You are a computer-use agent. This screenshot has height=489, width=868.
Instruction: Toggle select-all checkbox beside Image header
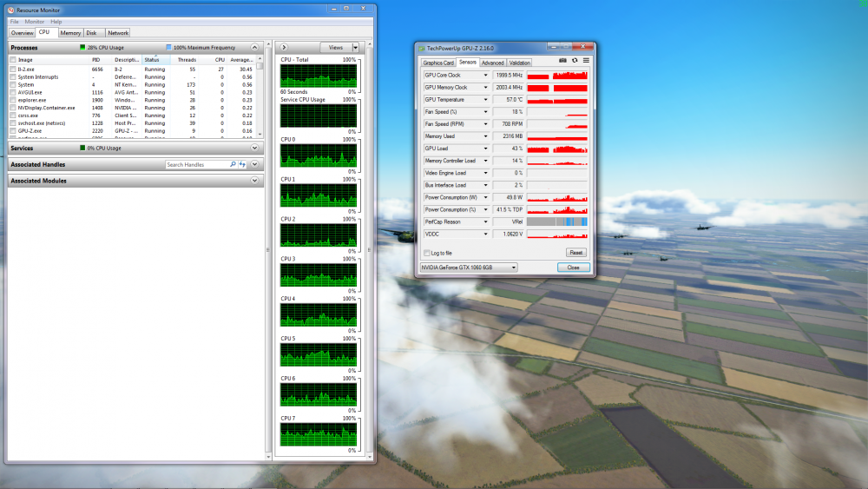click(x=13, y=60)
